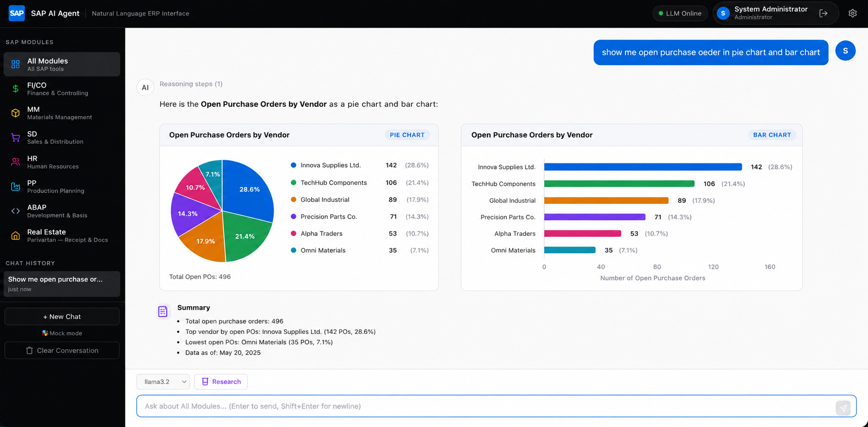Start a New Chat
Image resolution: width=868 pixels, height=427 pixels.
point(62,316)
